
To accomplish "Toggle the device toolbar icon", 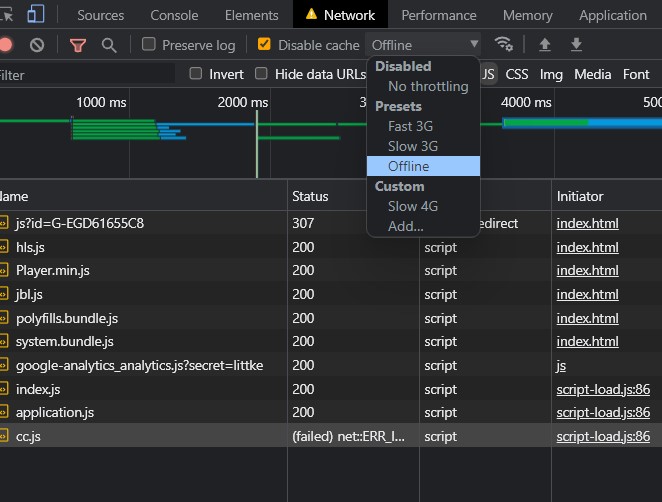I will (35, 15).
